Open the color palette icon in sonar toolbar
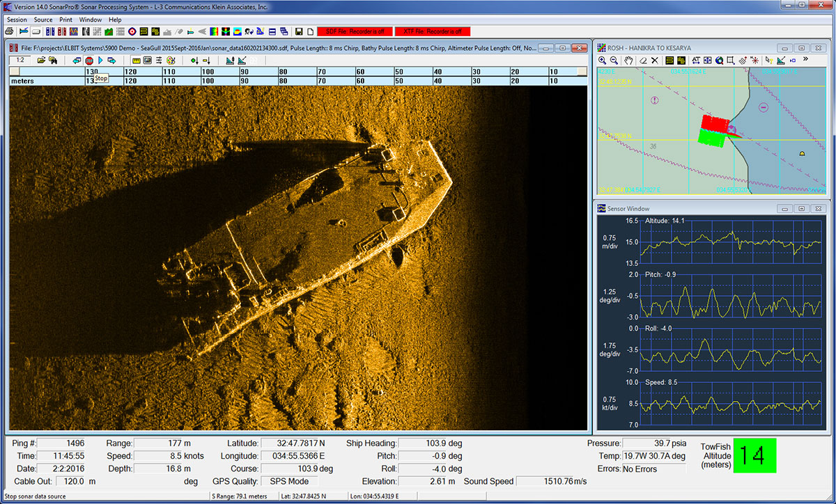The height and width of the screenshot is (504, 836). (171, 61)
